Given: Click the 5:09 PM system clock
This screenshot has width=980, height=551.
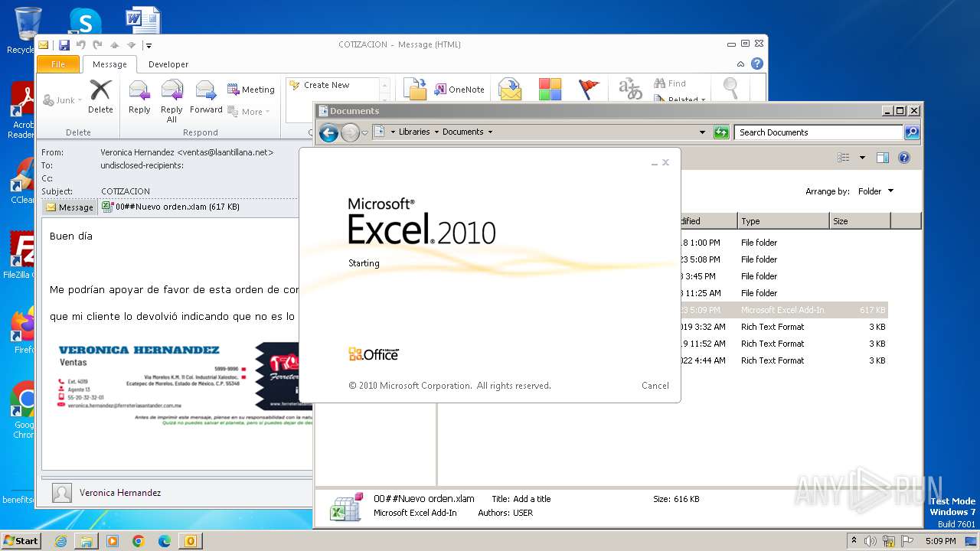Looking at the screenshot, I should click(x=940, y=541).
